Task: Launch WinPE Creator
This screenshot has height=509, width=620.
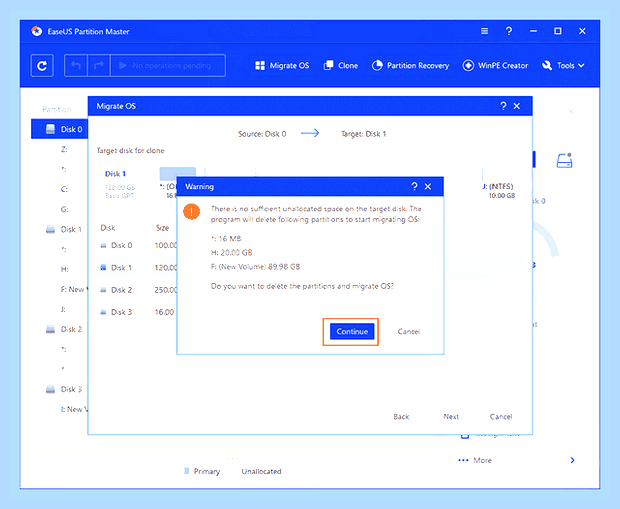Action: 495,66
